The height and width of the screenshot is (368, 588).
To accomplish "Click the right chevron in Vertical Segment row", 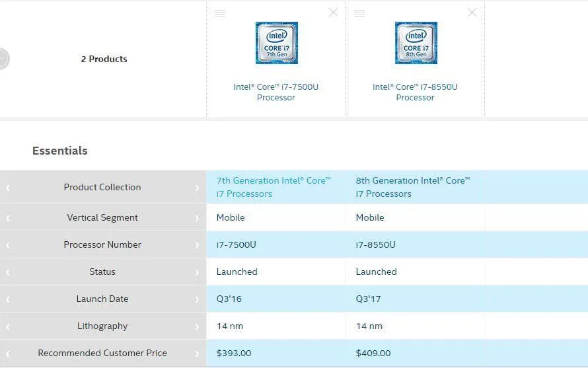I will tap(197, 218).
